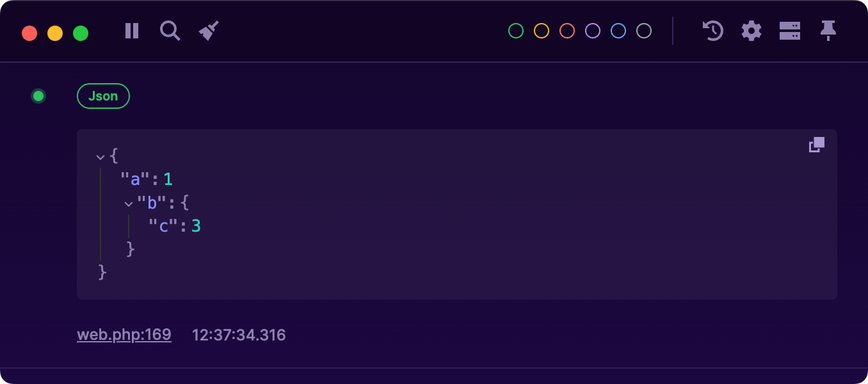
Task: Toggle the green color filter
Action: (x=515, y=31)
